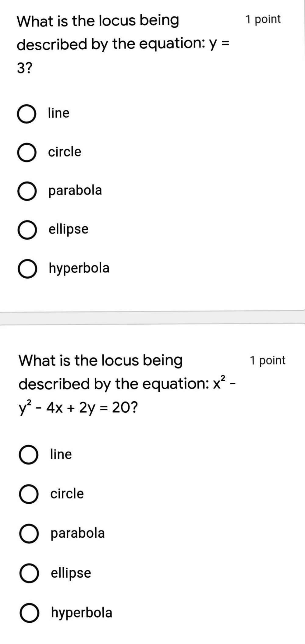Click the label text 'line' in the first question
The width and height of the screenshot is (305, 644).
tap(59, 113)
